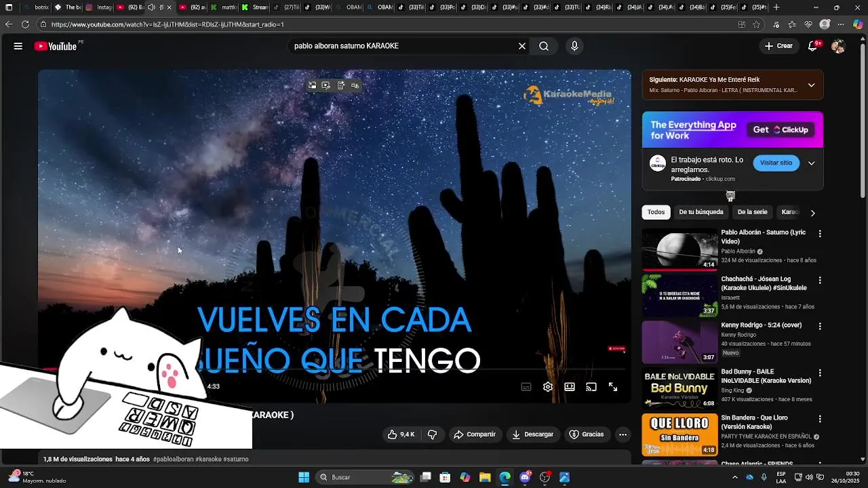Clear the search box text

tap(522, 46)
